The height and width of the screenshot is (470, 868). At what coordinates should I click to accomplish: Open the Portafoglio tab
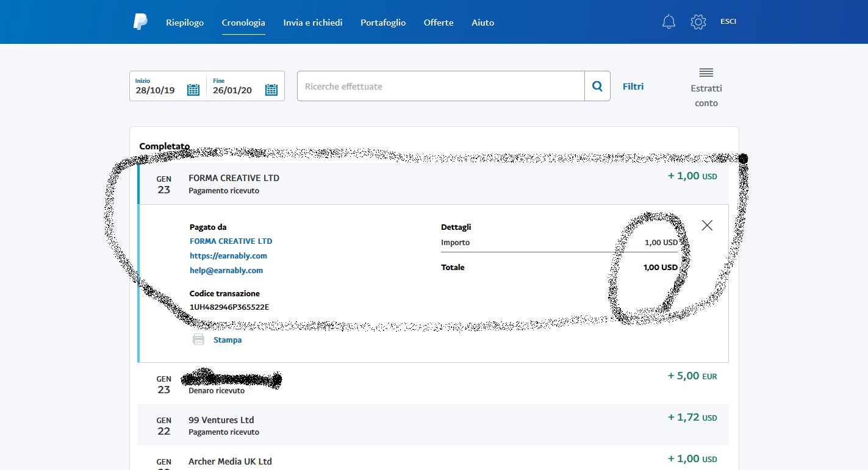pyautogui.click(x=383, y=23)
